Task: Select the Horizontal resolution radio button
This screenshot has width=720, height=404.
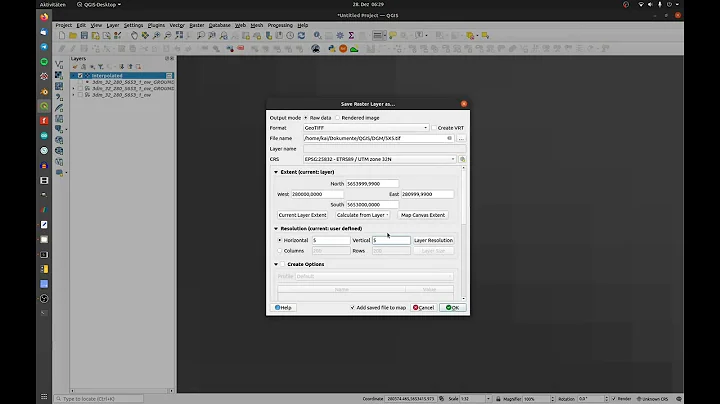Action: (280, 240)
